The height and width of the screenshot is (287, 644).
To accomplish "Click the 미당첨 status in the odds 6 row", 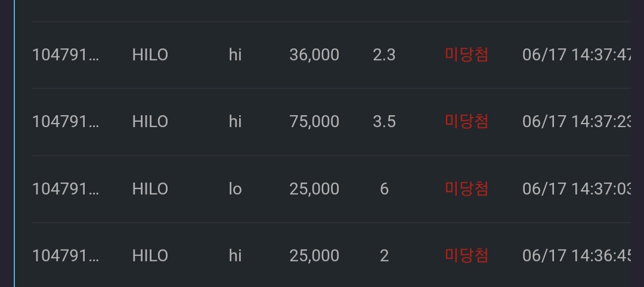I will (466, 189).
